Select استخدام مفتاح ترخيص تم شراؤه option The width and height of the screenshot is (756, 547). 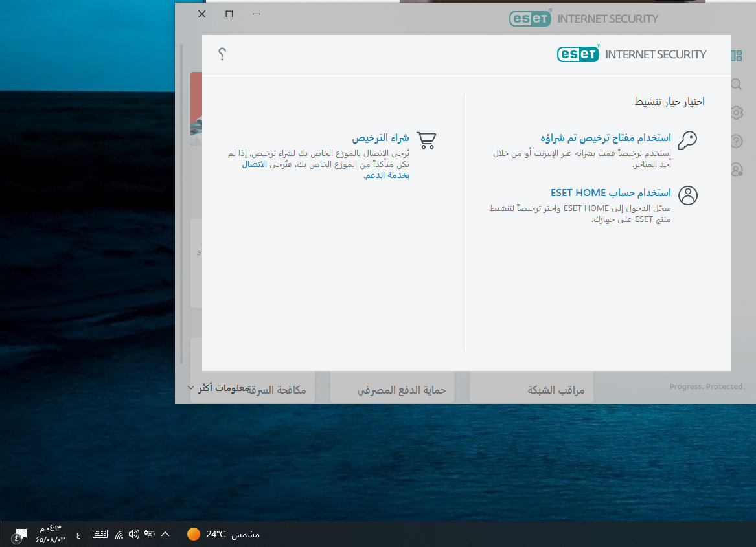point(606,138)
